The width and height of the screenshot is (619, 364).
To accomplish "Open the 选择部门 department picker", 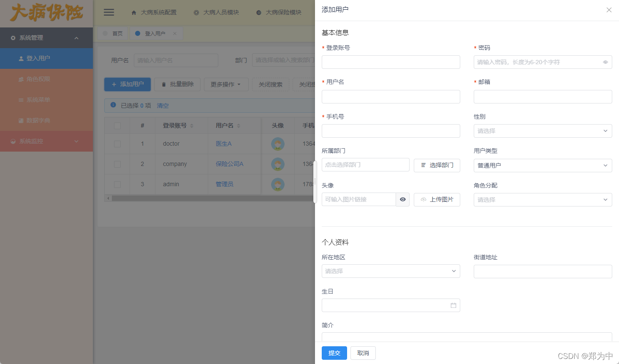I will (437, 165).
